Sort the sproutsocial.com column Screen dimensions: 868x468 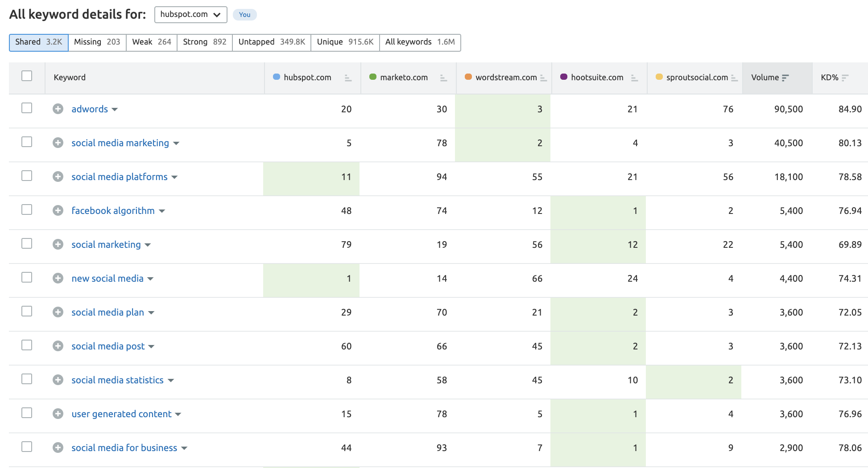click(734, 77)
